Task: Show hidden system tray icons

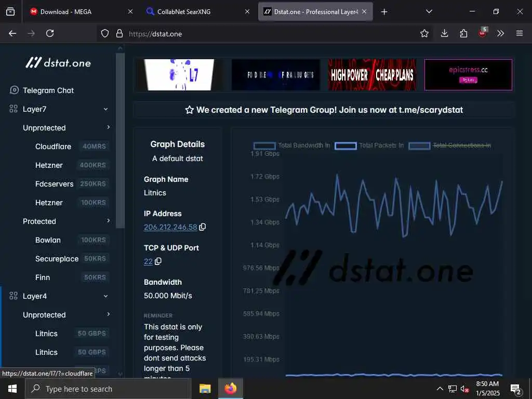Action: click(x=440, y=389)
